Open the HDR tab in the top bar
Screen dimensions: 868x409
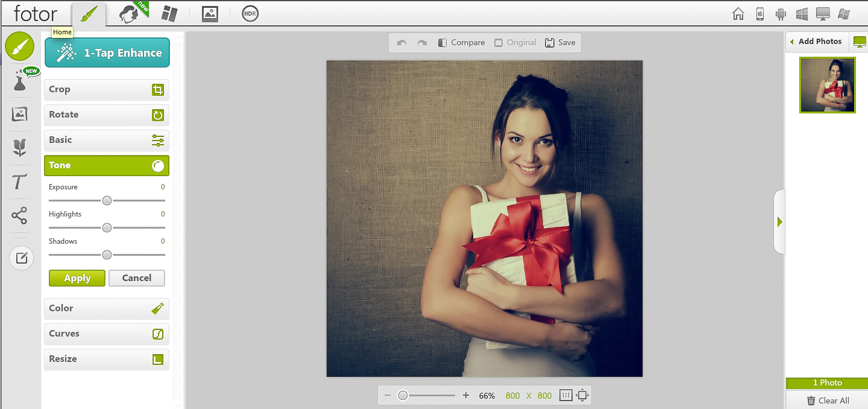(250, 14)
